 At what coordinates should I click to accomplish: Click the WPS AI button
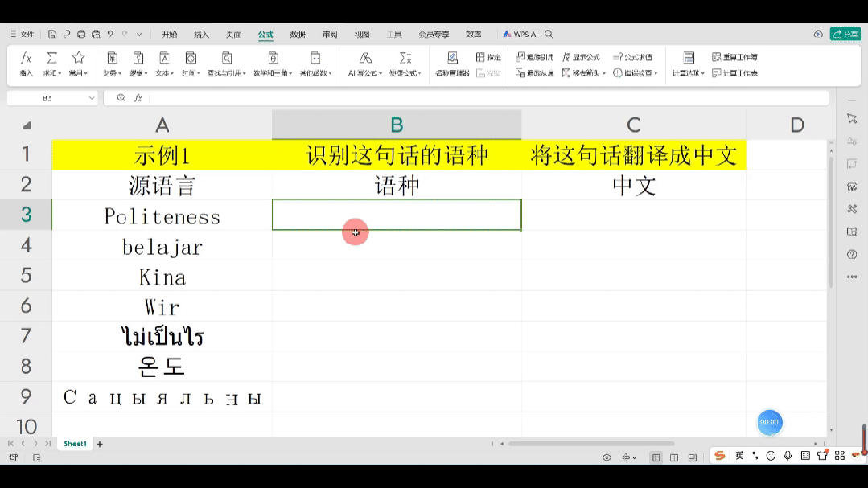(x=520, y=35)
